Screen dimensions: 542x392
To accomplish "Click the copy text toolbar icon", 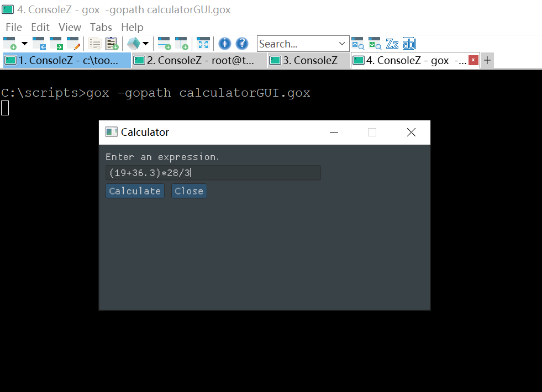I will click(94, 44).
